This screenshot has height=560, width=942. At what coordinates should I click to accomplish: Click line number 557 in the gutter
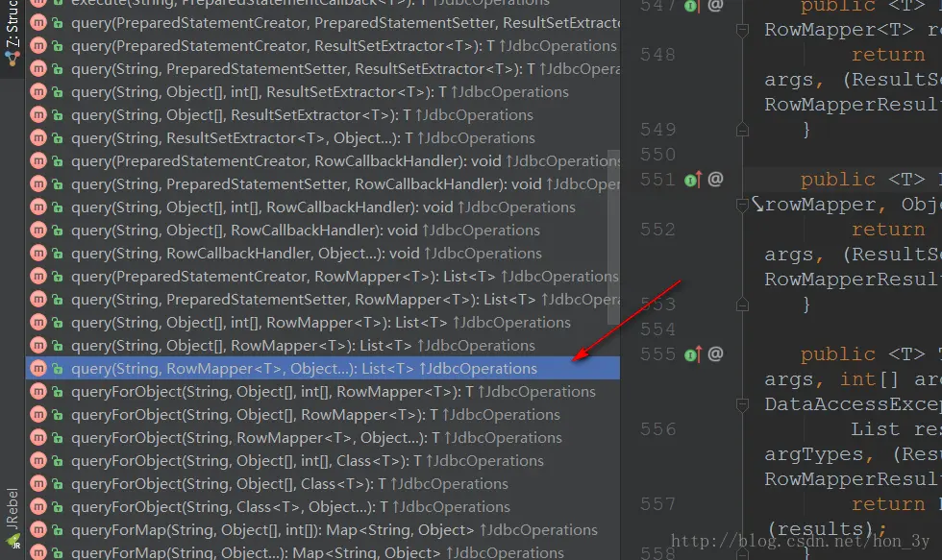(657, 504)
